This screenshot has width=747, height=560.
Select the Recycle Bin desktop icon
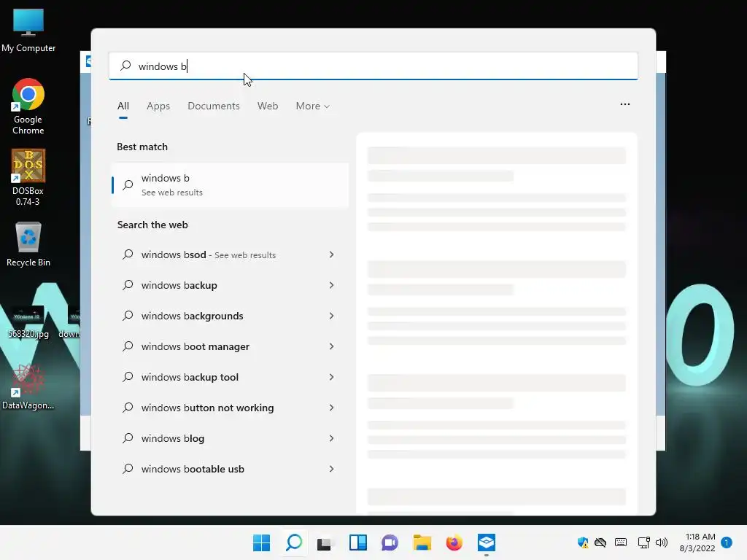[x=28, y=244]
